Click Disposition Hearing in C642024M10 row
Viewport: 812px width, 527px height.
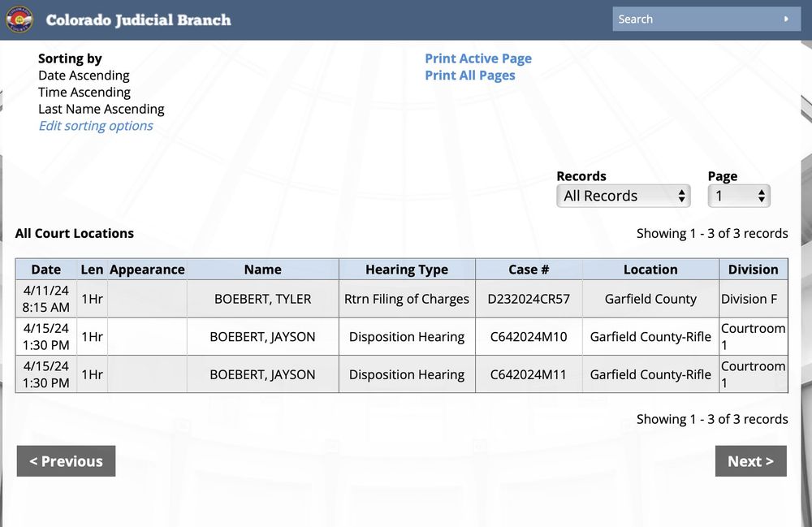click(x=407, y=337)
